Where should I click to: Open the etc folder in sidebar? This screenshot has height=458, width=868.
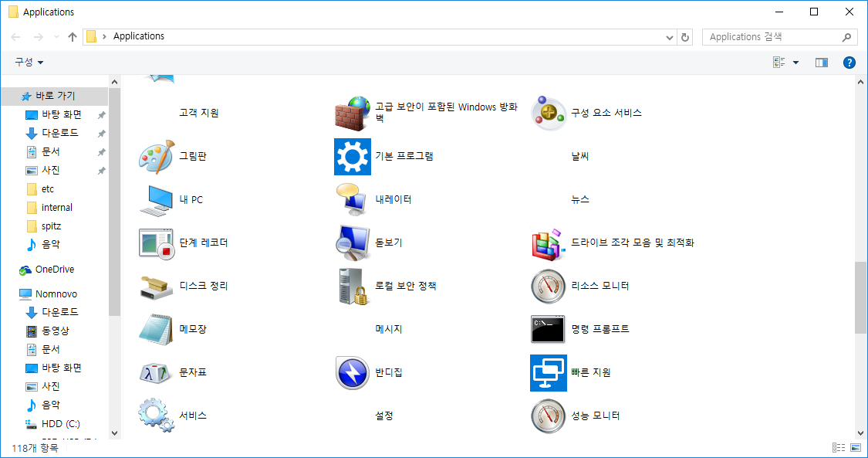(48, 189)
